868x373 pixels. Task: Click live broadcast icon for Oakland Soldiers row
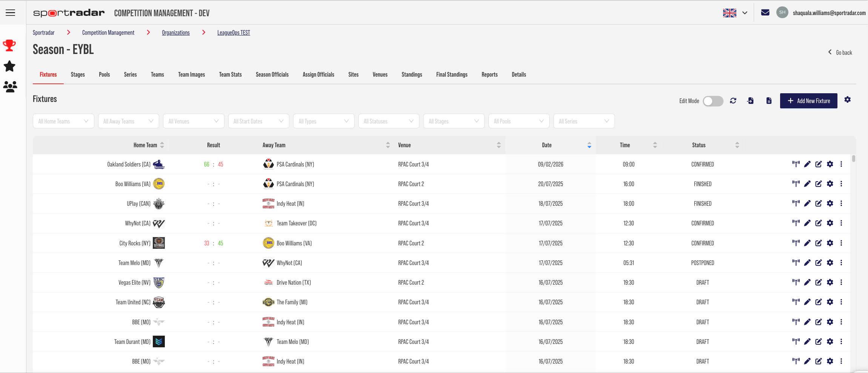tap(796, 164)
